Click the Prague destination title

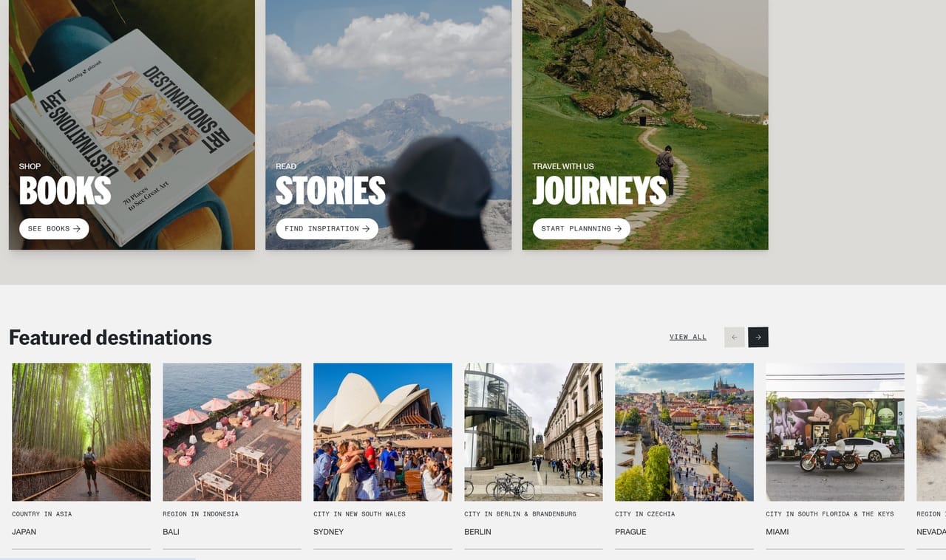coord(630,532)
